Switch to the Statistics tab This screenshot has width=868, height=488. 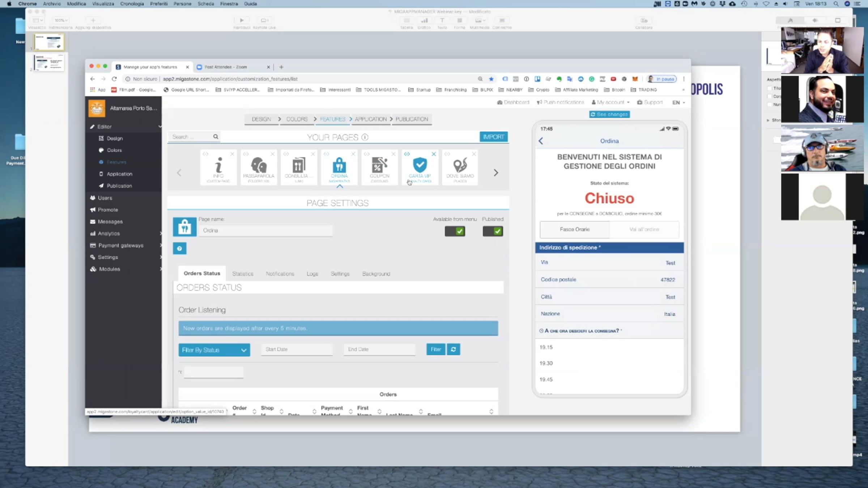coord(243,274)
